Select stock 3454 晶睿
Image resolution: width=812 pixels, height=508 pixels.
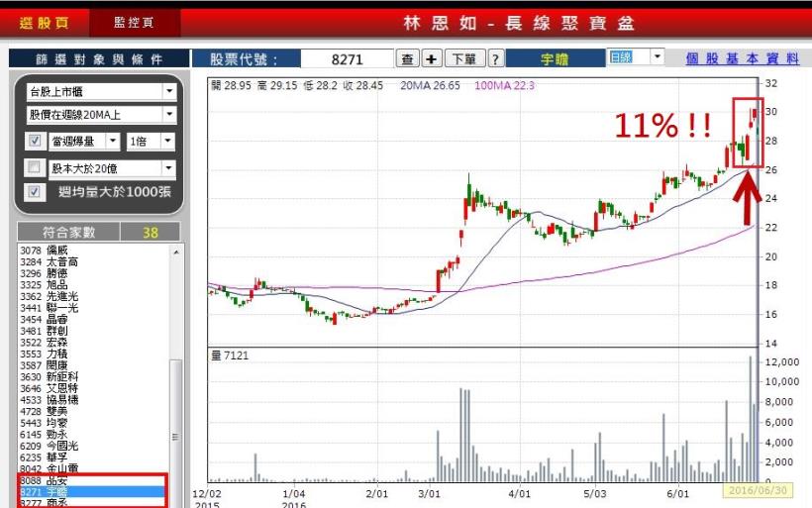[x=44, y=319]
